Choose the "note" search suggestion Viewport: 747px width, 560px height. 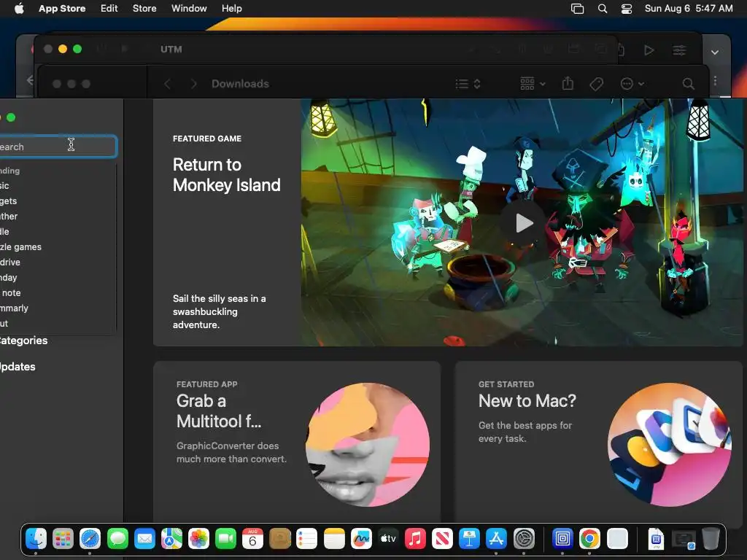pos(11,293)
